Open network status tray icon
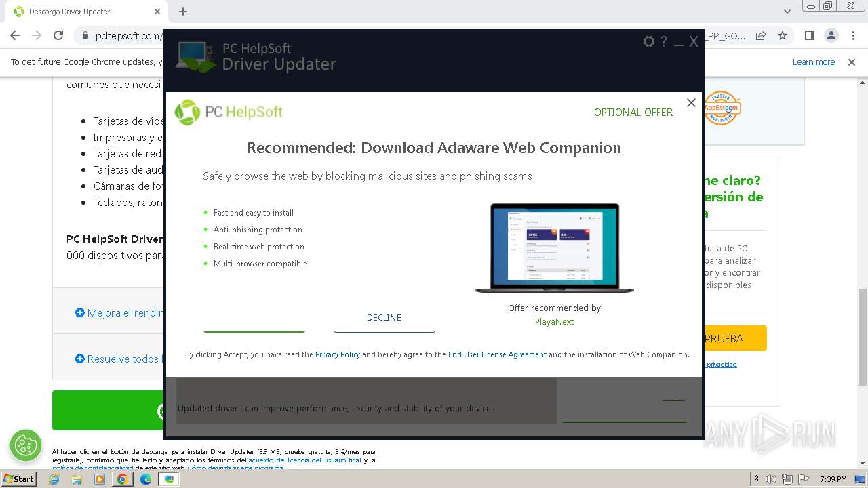Screen dimensions: 868x488 [787, 479]
